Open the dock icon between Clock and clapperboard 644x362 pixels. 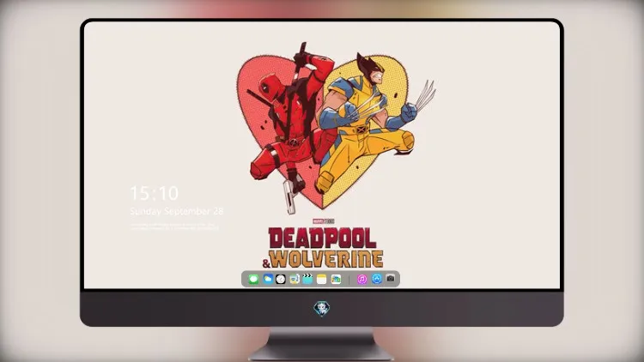click(x=294, y=279)
